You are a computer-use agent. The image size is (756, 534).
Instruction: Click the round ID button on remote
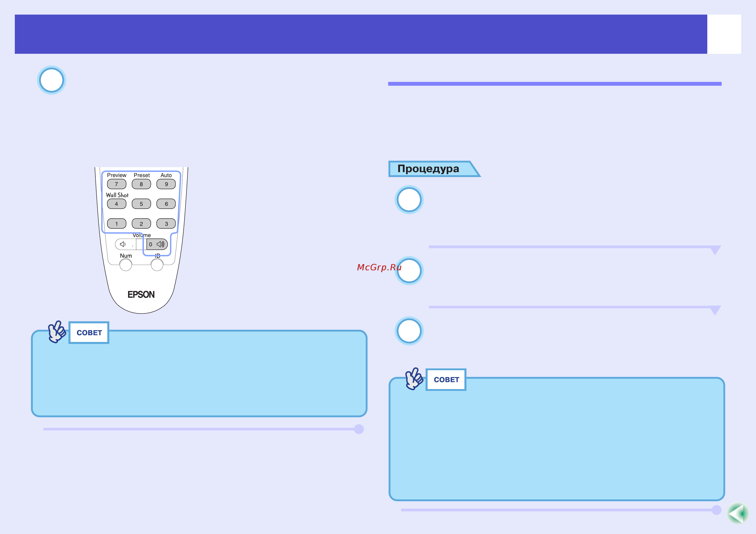(157, 265)
